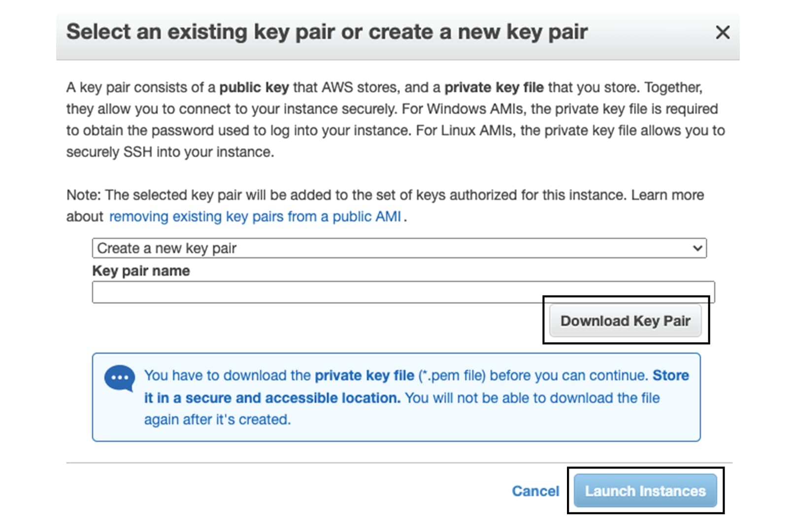Click 'again after it's created.' text line

[x=217, y=420]
